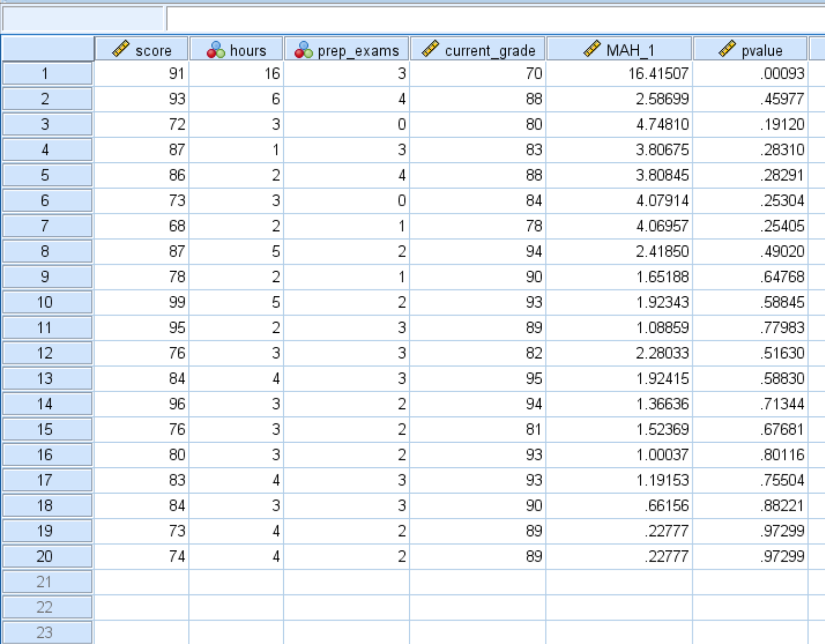This screenshot has height=644, width=825.
Task: Select row header 16
Action: pyautogui.click(x=47, y=454)
